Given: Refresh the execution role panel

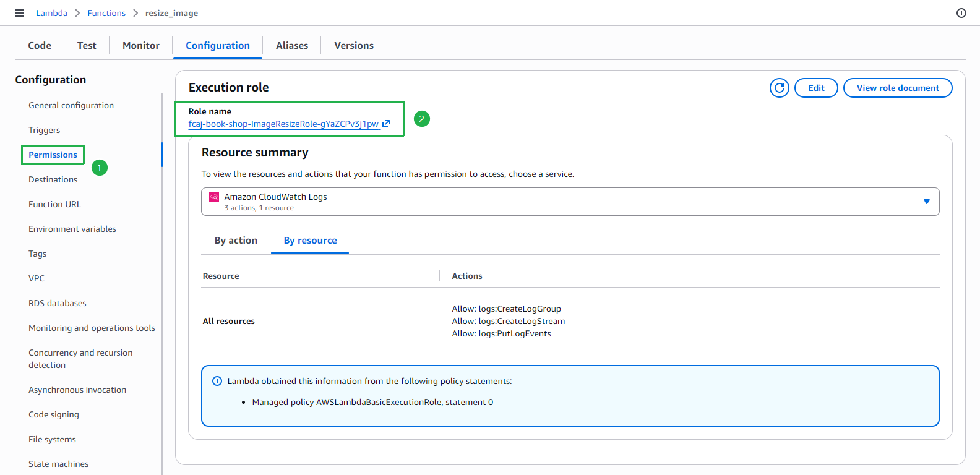Looking at the screenshot, I should [780, 88].
